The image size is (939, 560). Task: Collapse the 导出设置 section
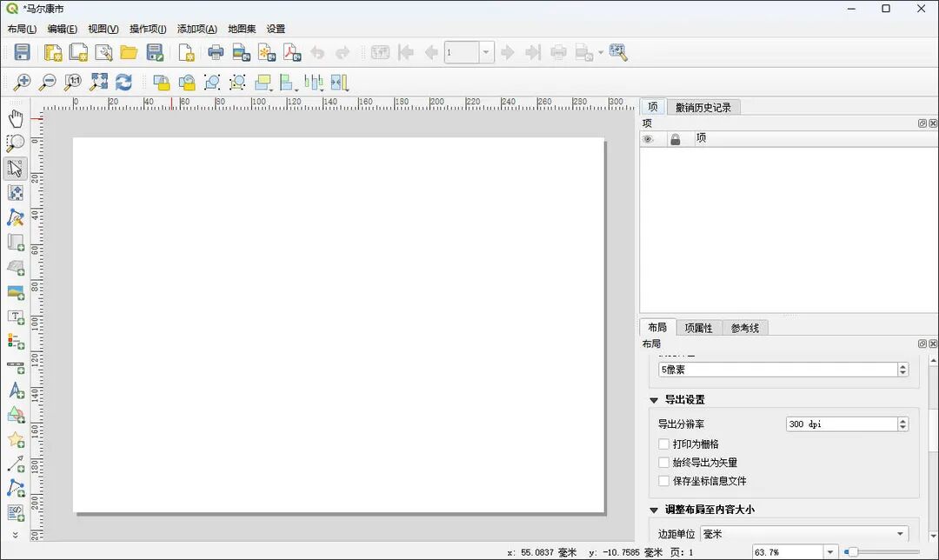tap(654, 400)
